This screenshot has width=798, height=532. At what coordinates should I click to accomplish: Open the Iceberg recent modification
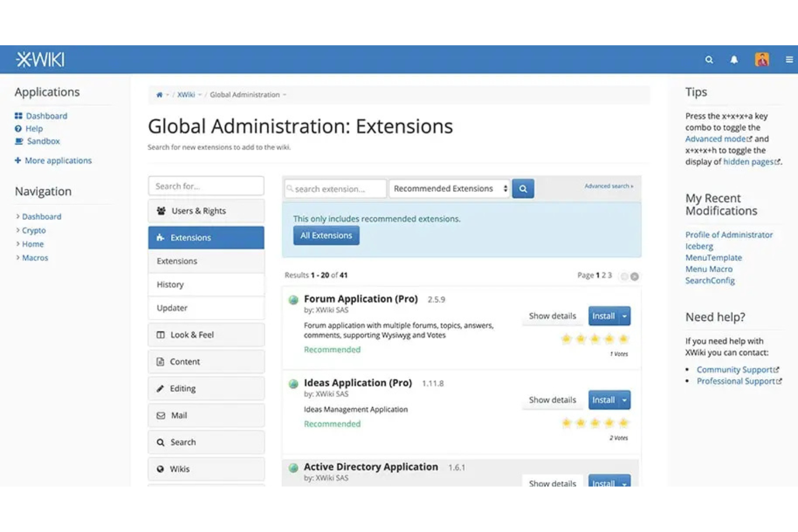[699, 246]
